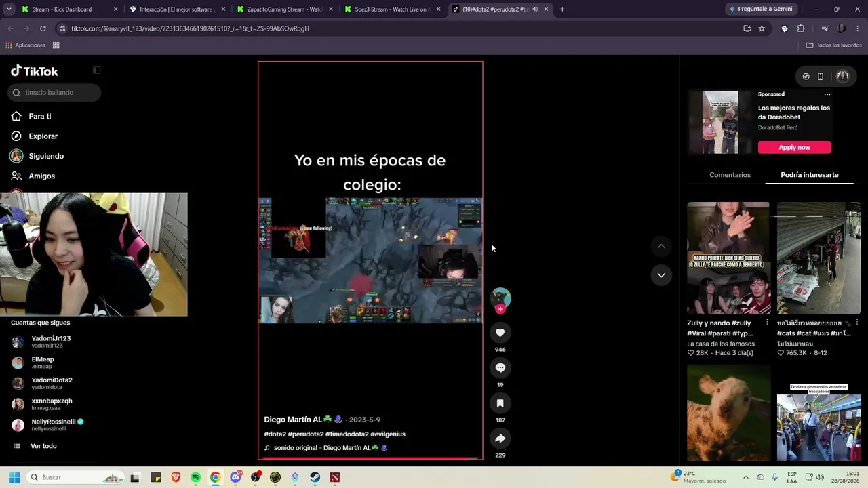Open the Aplicaciones bookmarks shortcut
Screen dimensions: 868x488
click(x=25, y=45)
